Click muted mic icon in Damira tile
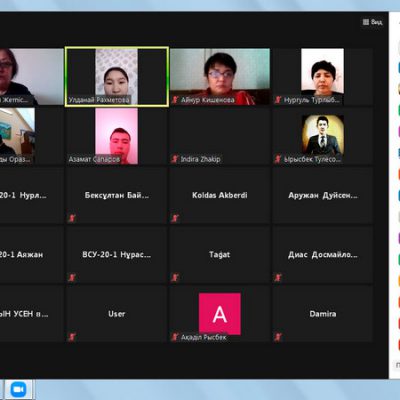This screenshot has width=400, height=400. point(278,337)
